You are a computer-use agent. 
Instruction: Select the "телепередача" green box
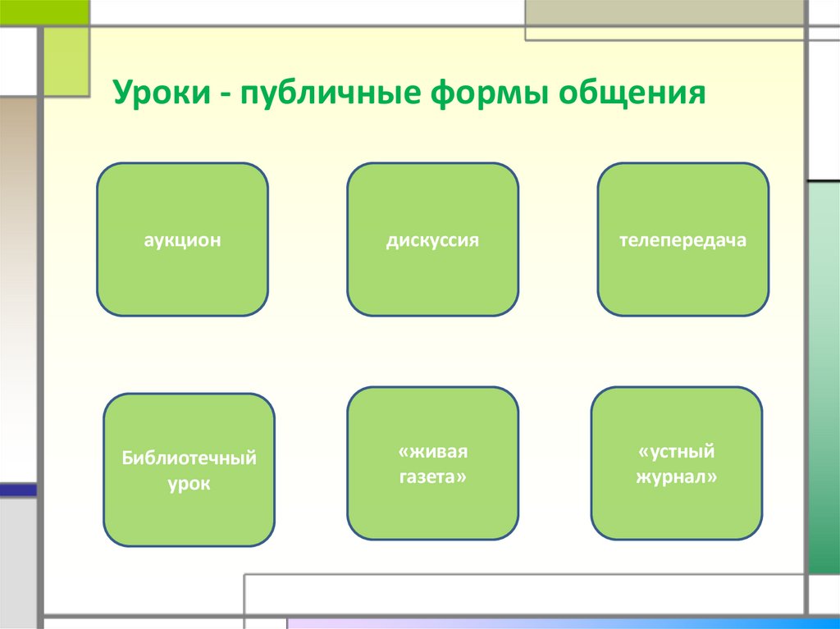pos(683,239)
